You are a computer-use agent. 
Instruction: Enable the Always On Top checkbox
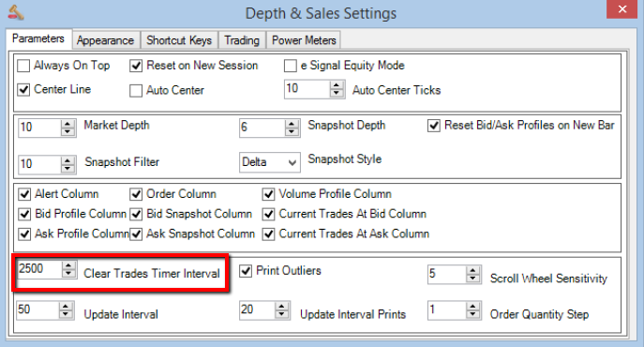point(23,66)
